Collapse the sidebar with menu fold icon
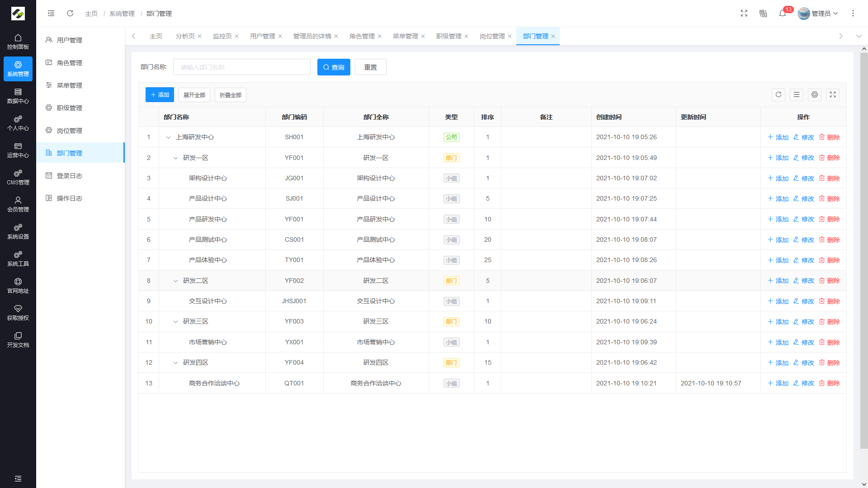Viewport: 868px width, 488px height. point(51,14)
